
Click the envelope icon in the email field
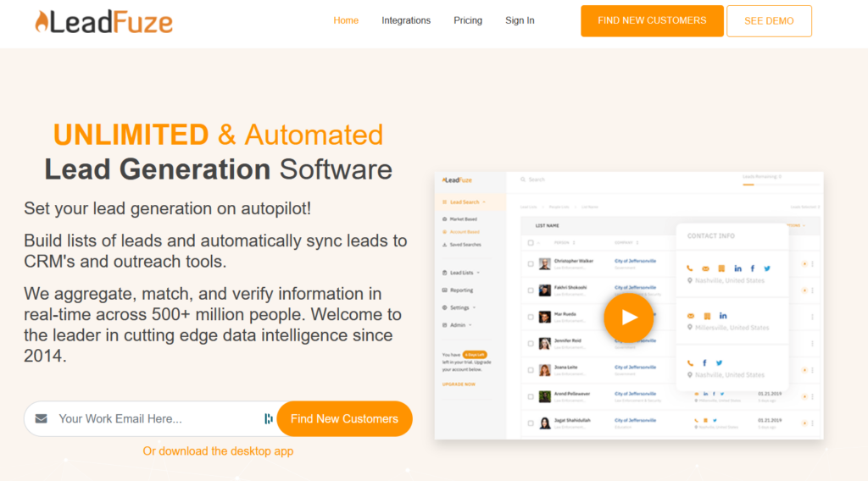tap(42, 418)
